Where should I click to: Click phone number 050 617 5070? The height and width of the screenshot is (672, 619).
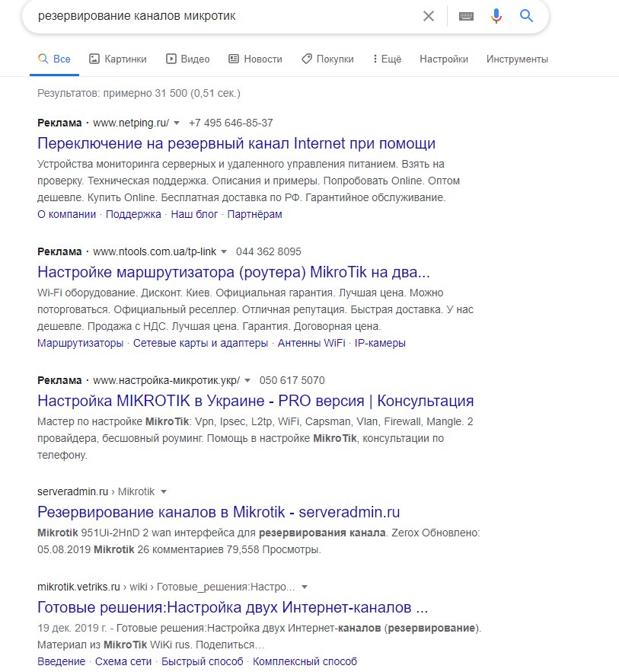click(x=292, y=380)
